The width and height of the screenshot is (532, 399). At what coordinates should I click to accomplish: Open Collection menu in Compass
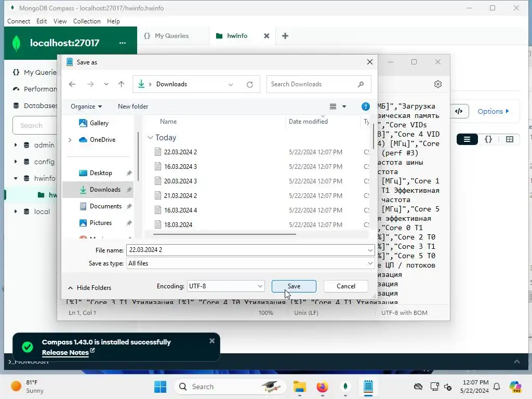click(x=87, y=21)
